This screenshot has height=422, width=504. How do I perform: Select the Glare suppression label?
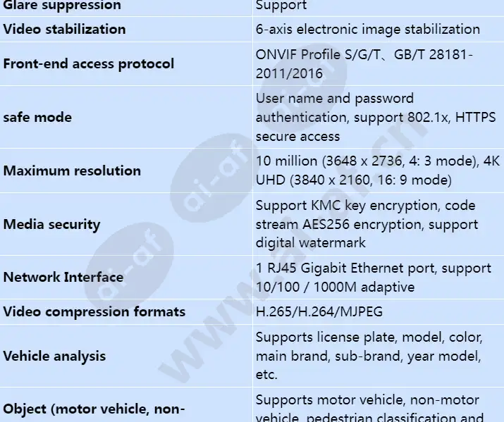click(62, 6)
